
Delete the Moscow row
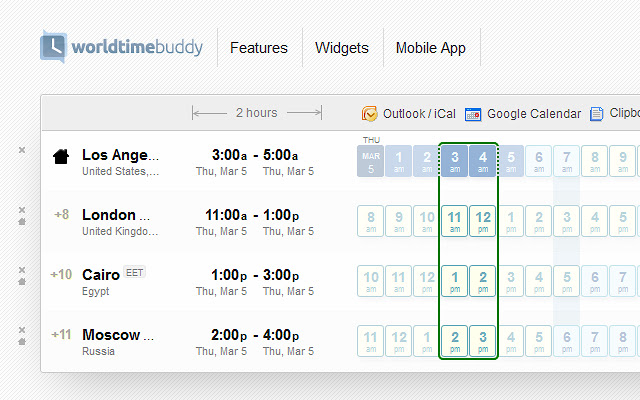(x=22, y=330)
